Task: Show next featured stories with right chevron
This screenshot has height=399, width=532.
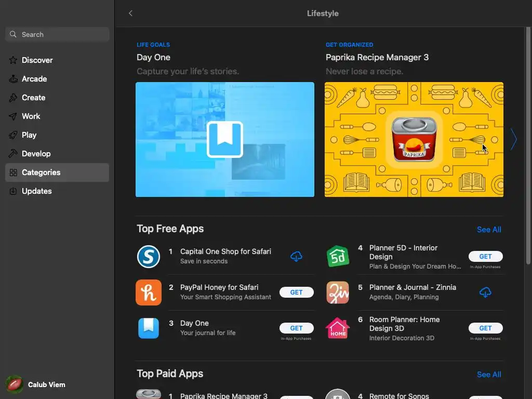Action: tap(514, 139)
